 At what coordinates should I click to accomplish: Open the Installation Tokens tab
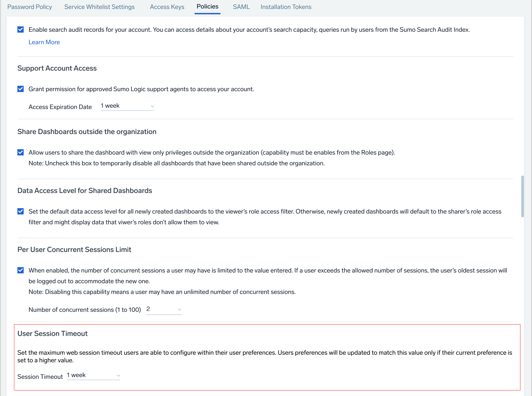286,7
